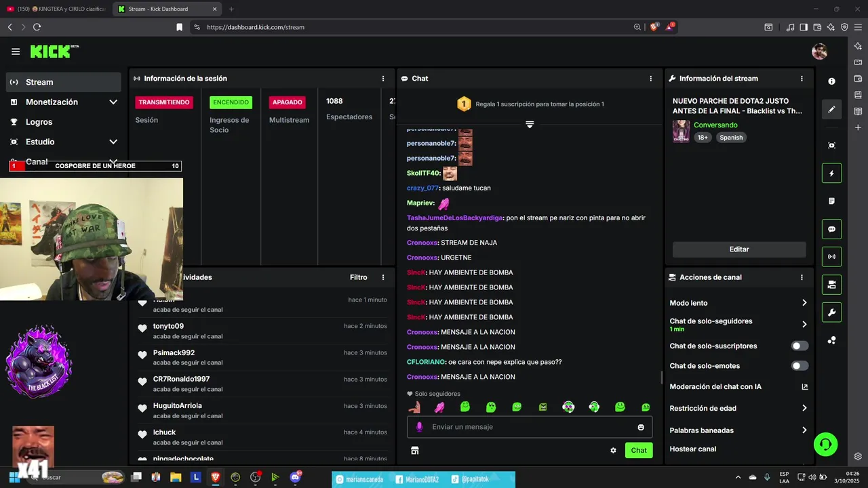
Task: Open the gift shop icon below the chat input
Action: coord(415,450)
